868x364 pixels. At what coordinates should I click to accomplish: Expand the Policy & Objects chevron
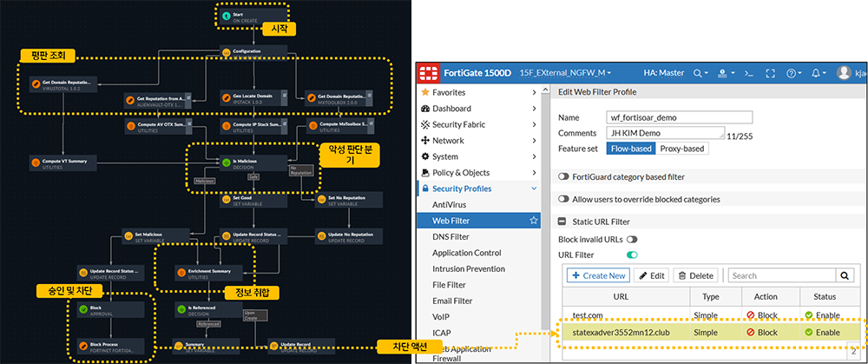click(534, 173)
